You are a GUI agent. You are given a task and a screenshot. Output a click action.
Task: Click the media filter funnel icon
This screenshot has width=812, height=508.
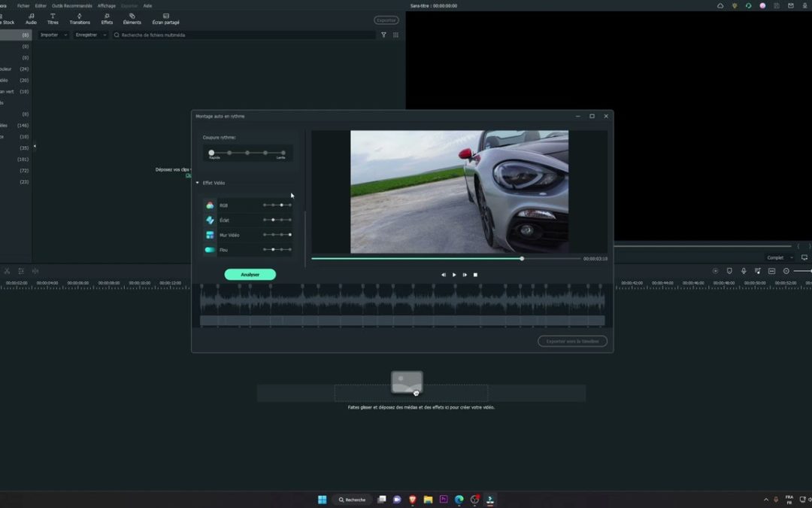(x=383, y=35)
